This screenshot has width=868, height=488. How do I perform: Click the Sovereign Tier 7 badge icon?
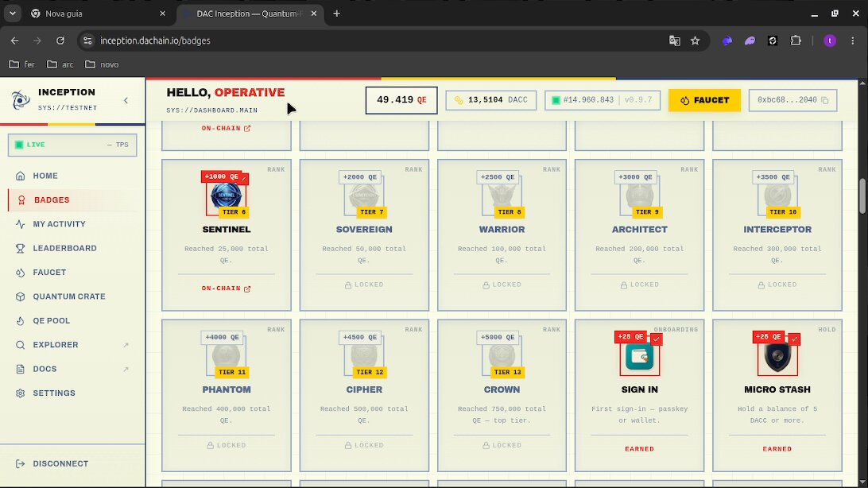pos(364,196)
